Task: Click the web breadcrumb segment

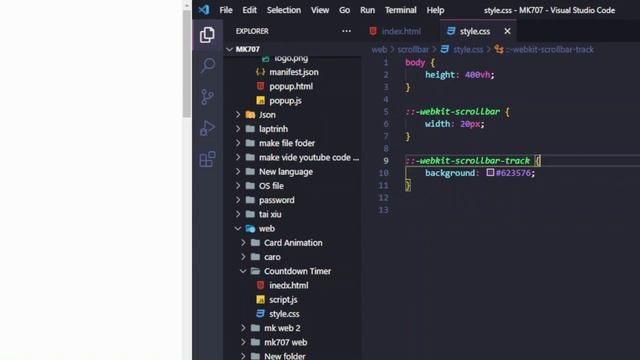Action: 379,49
